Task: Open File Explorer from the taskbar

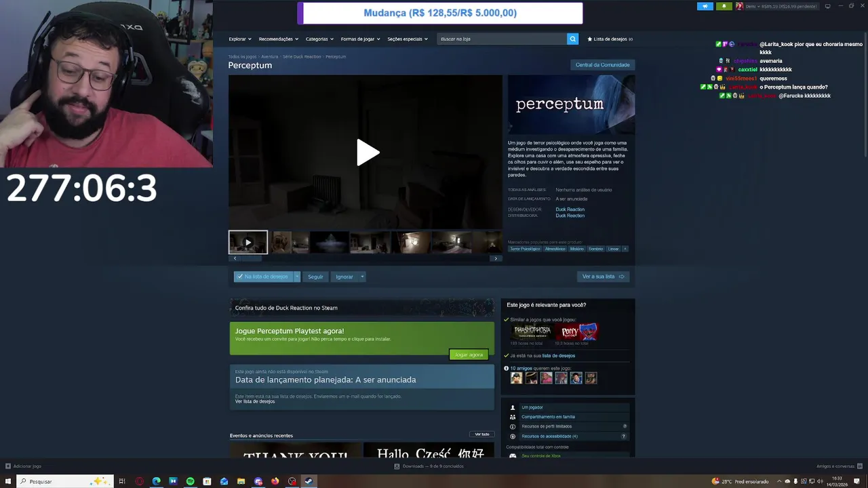Action: [241, 481]
